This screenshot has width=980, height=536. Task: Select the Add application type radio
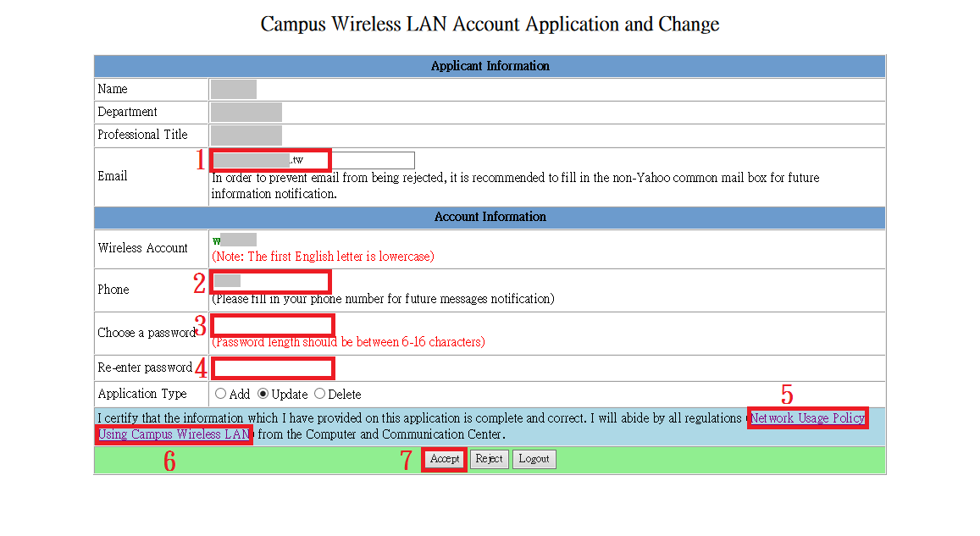[221, 394]
